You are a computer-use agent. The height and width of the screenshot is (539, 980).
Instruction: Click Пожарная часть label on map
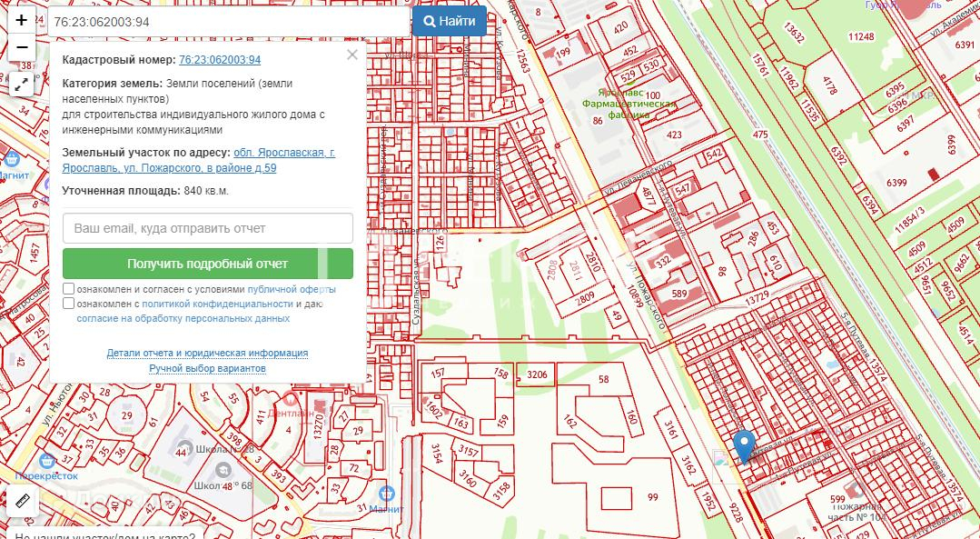(x=856, y=512)
